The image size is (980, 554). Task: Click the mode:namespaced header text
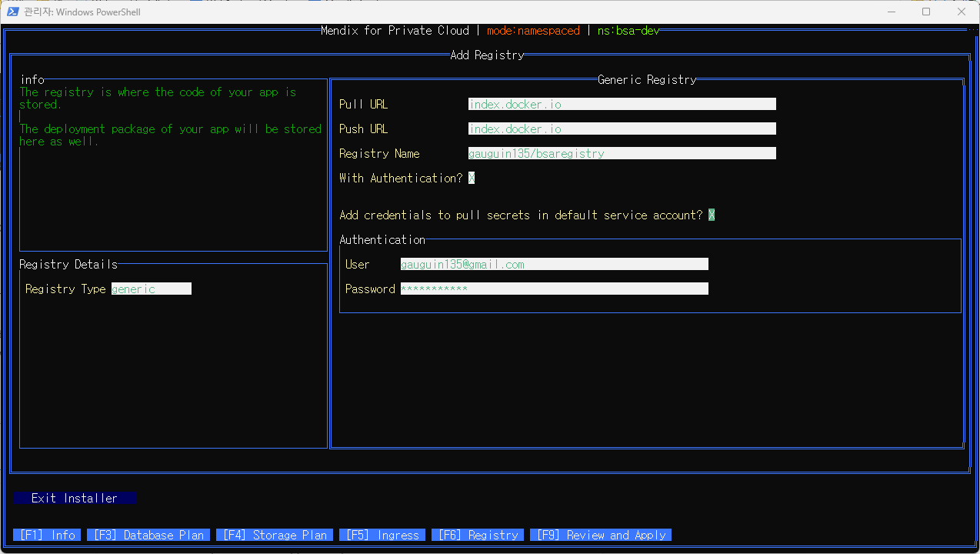[533, 30]
